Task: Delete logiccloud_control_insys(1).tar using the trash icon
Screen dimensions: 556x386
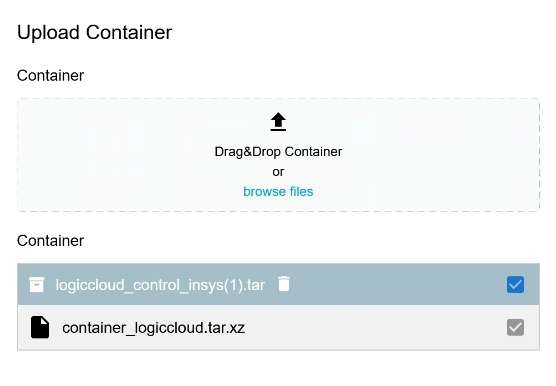Action: click(x=284, y=284)
